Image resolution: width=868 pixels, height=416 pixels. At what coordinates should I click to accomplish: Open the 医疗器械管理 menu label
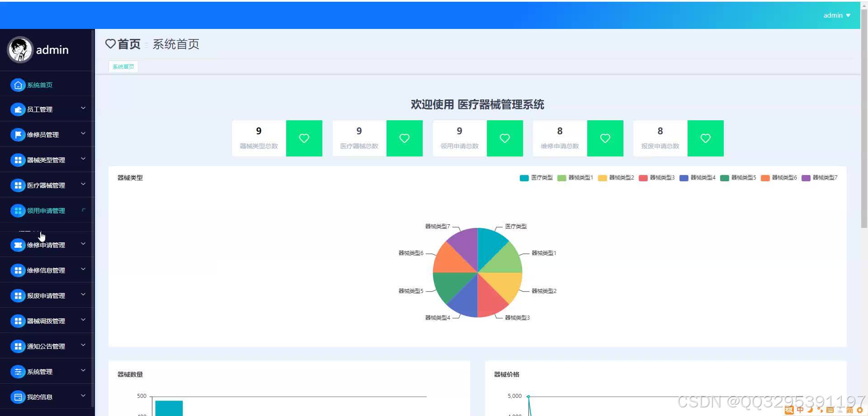46,185
